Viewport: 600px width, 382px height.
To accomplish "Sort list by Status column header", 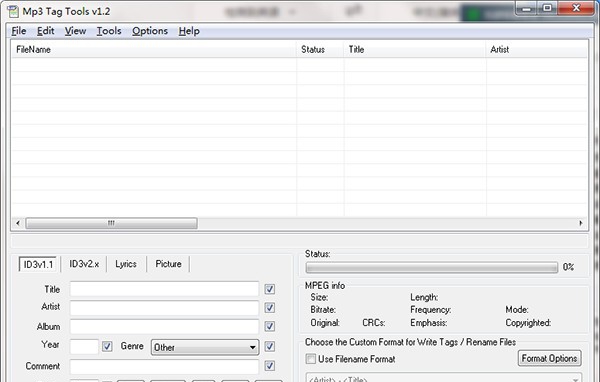I will (320, 49).
